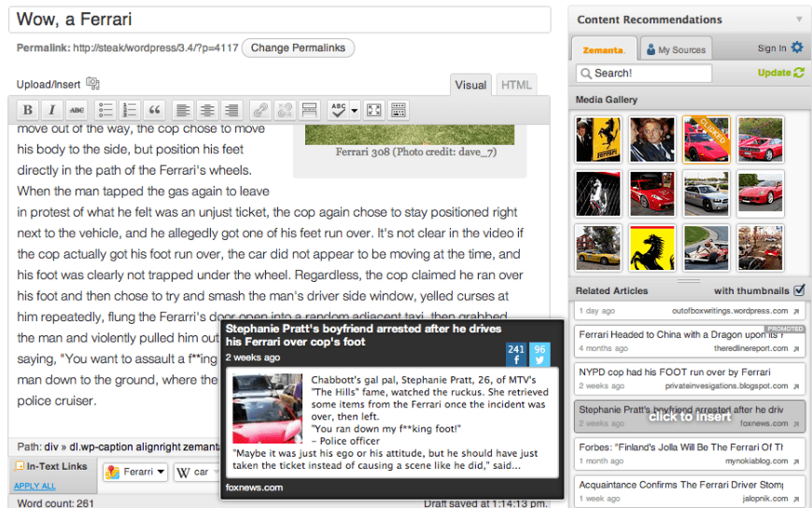Click the Upload/Insert media icon

[x=92, y=83]
